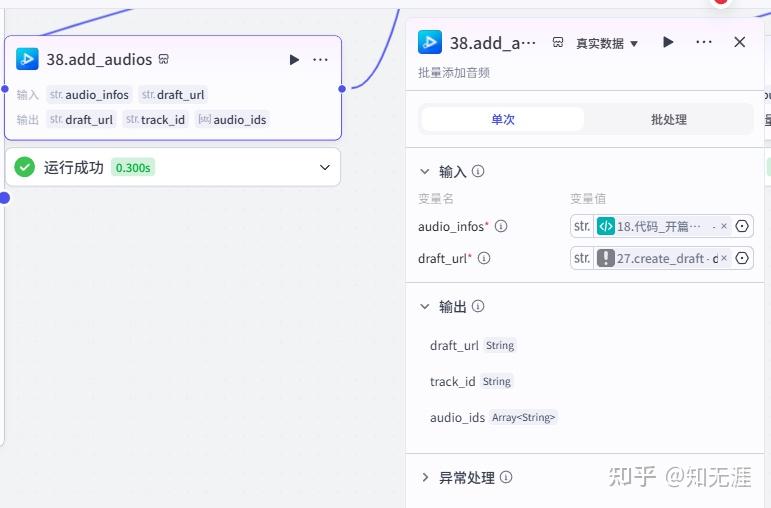Click the green success check icon
Screen dimensions: 771x508
(x=24, y=167)
